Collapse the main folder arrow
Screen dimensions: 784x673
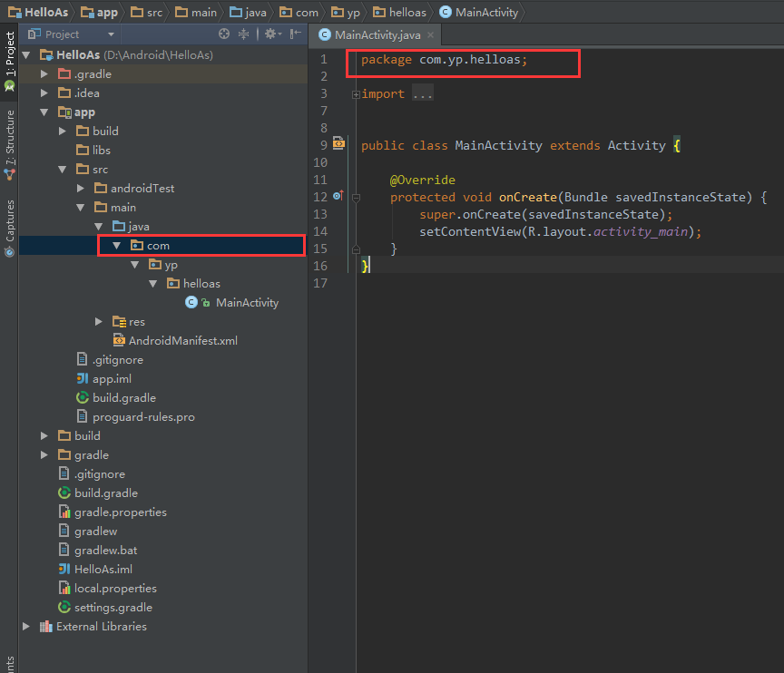click(81, 208)
